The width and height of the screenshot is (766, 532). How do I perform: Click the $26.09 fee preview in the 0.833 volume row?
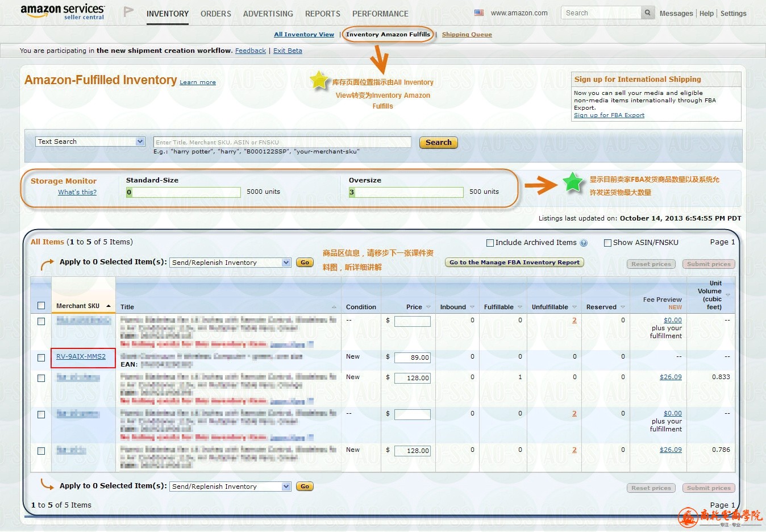pyautogui.click(x=671, y=377)
